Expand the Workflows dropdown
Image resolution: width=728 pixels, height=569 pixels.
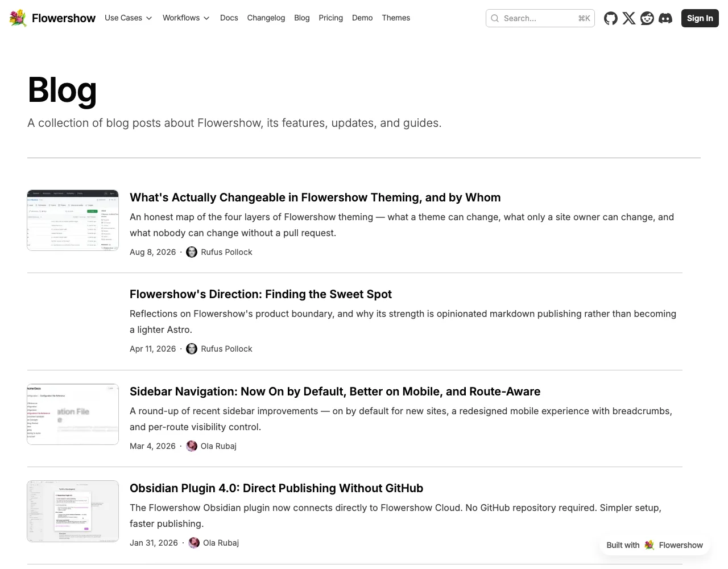pyautogui.click(x=186, y=18)
